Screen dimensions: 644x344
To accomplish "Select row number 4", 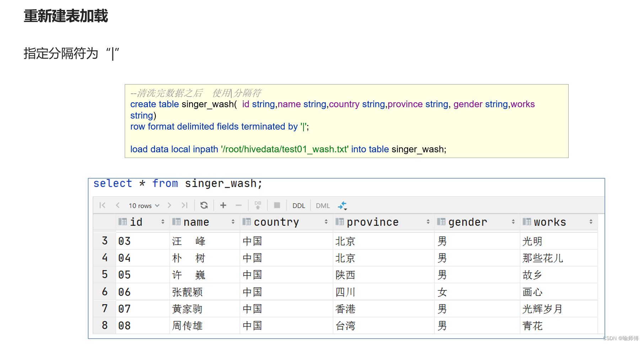I will [104, 258].
